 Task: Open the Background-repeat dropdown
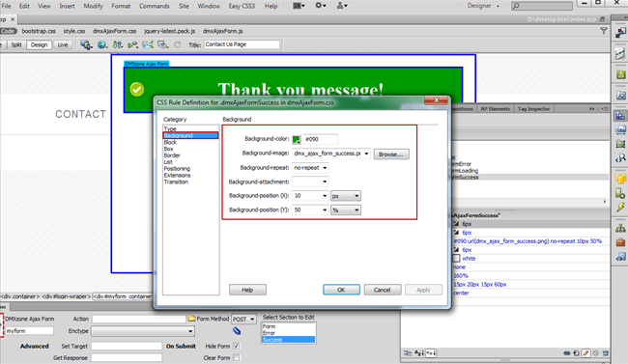310,168
